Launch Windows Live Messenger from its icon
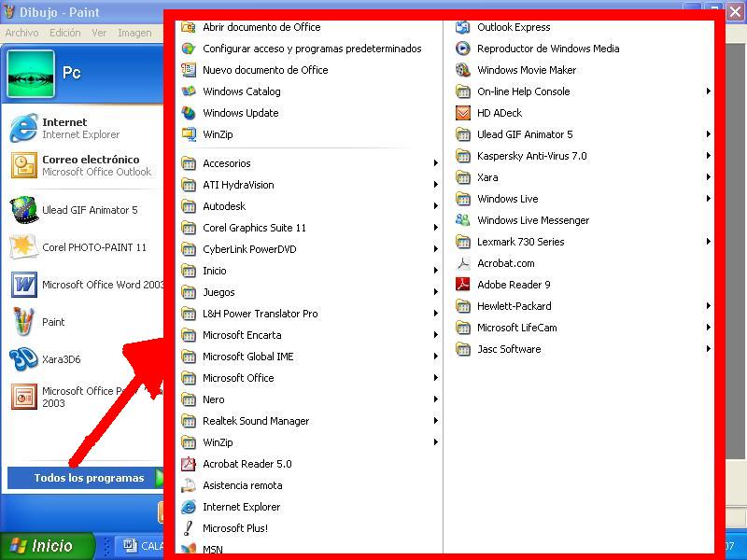The height and width of the screenshot is (560, 747). point(463,220)
